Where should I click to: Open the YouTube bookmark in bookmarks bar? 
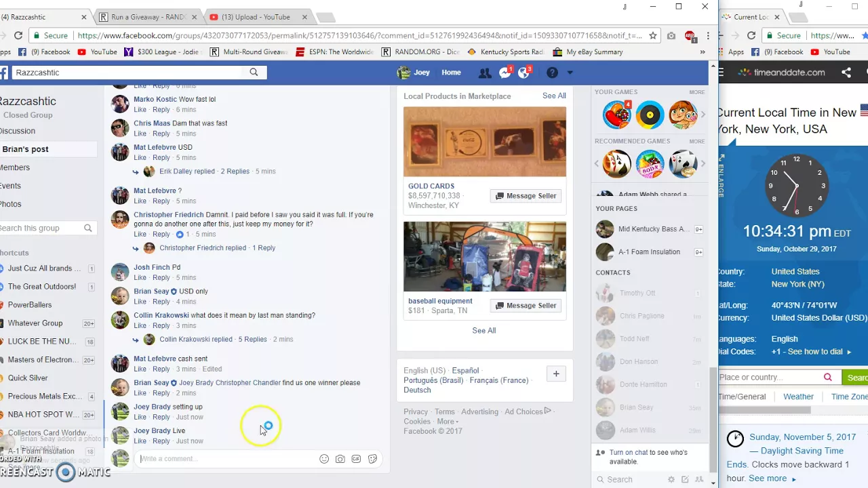pyautogui.click(x=97, y=52)
